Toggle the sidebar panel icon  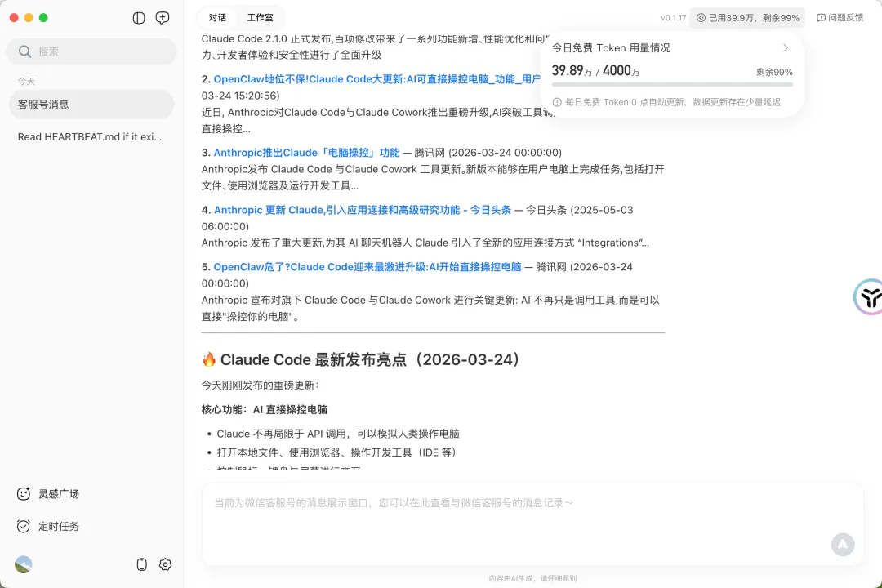tap(139, 18)
